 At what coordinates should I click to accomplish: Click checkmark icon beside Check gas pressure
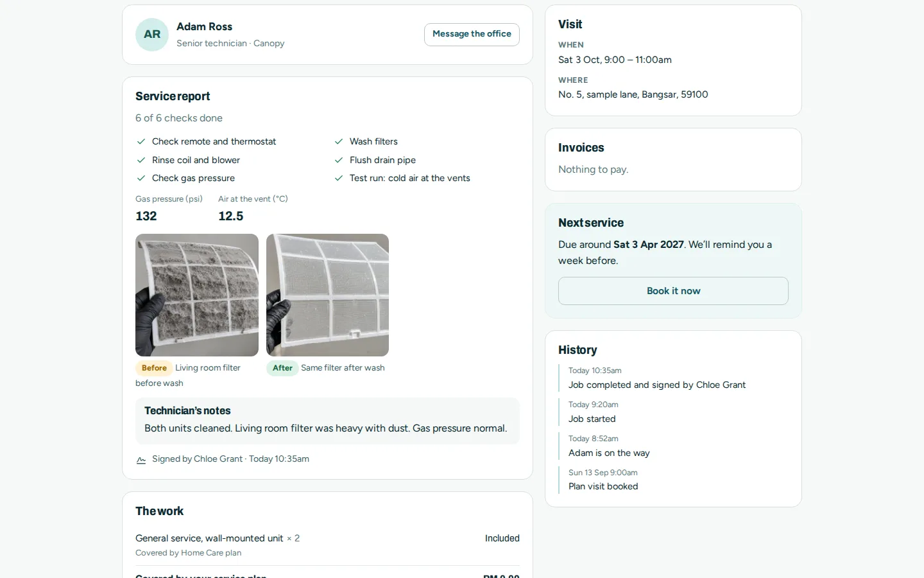tap(141, 179)
